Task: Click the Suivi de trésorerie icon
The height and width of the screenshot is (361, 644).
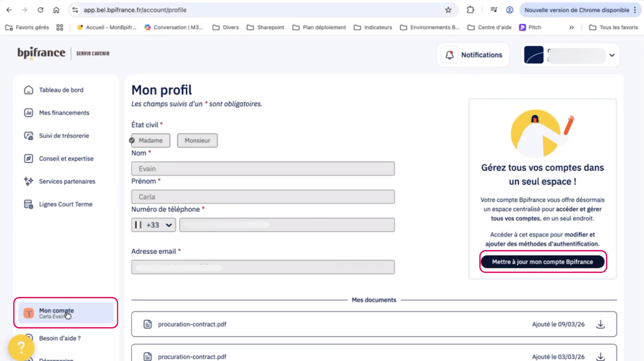Action: [x=29, y=136]
